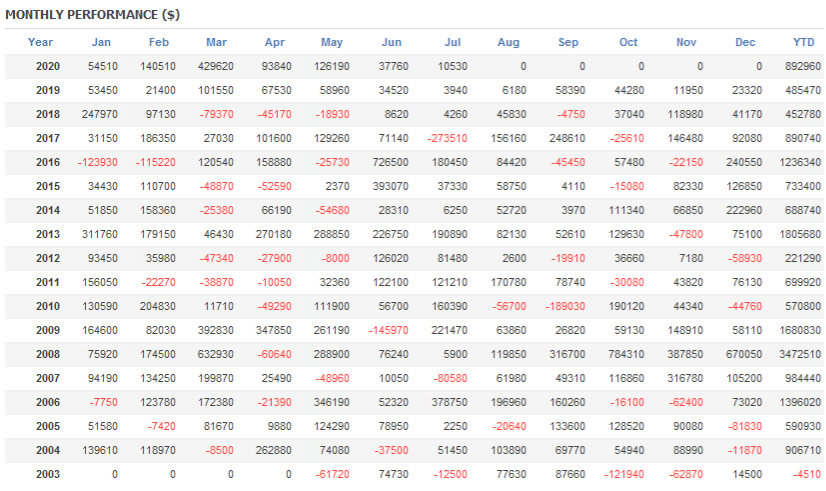The height and width of the screenshot is (491, 826).
Task: Click the 2016 YTD value 1236340
Action: click(800, 162)
